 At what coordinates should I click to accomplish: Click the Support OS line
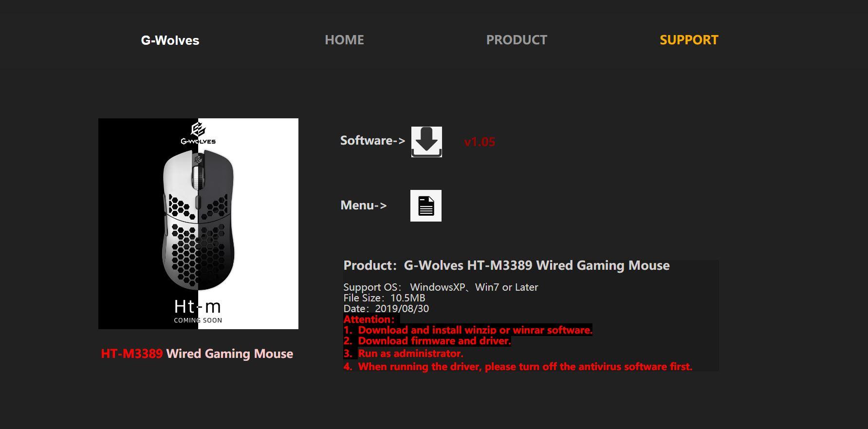click(x=441, y=287)
